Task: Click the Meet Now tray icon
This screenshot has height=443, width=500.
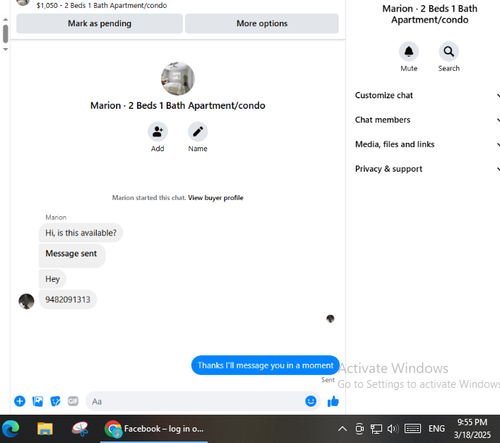Action: click(x=359, y=429)
